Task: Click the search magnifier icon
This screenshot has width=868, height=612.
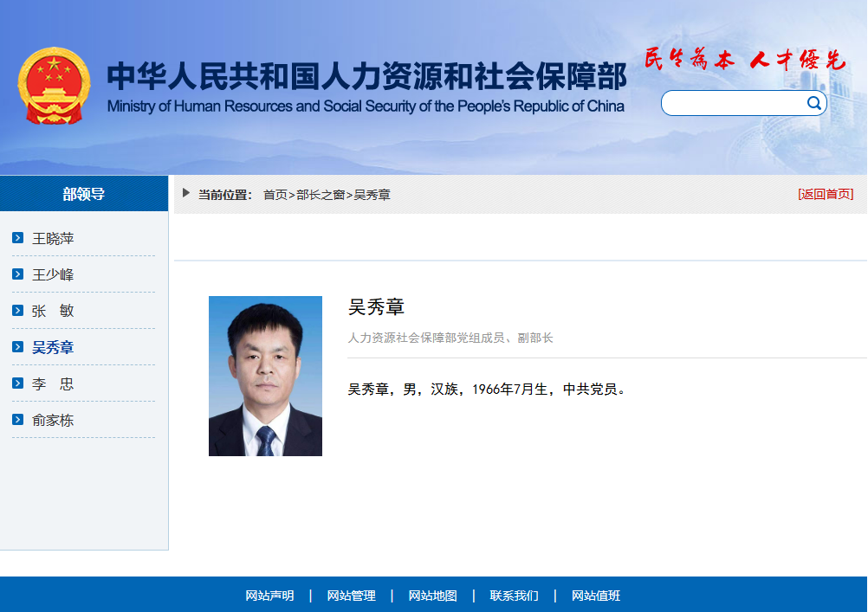Action: tap(813, 102)
